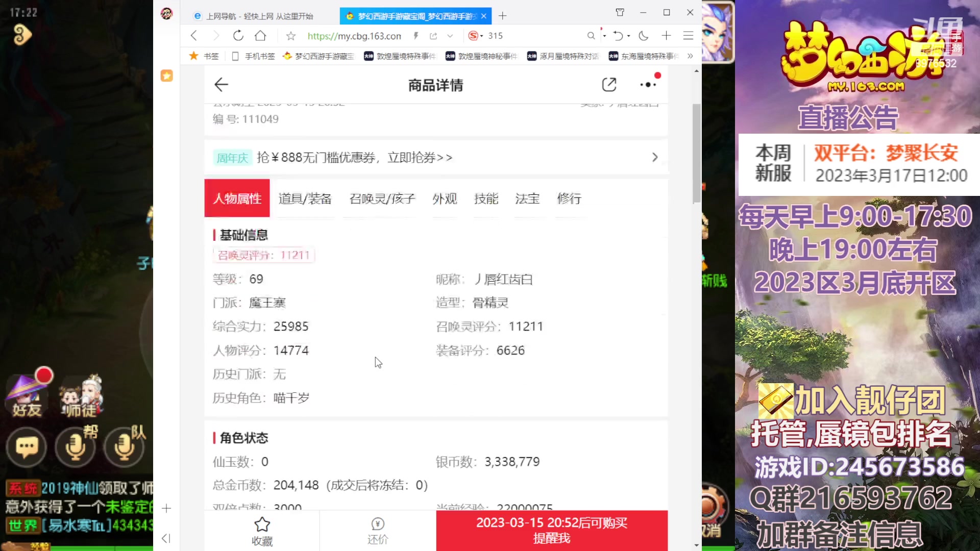Open 梦幻西游手游藏宝 bookmark
Screen dimensions: 980x551
(x=318, y=56)
